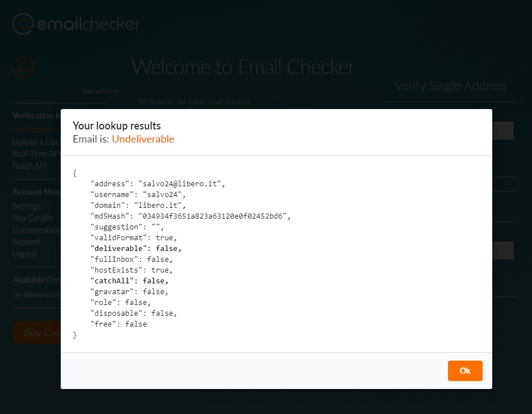Screen dimensions: 532x414
Task: Select the free false line
Action: click(119, 324)
